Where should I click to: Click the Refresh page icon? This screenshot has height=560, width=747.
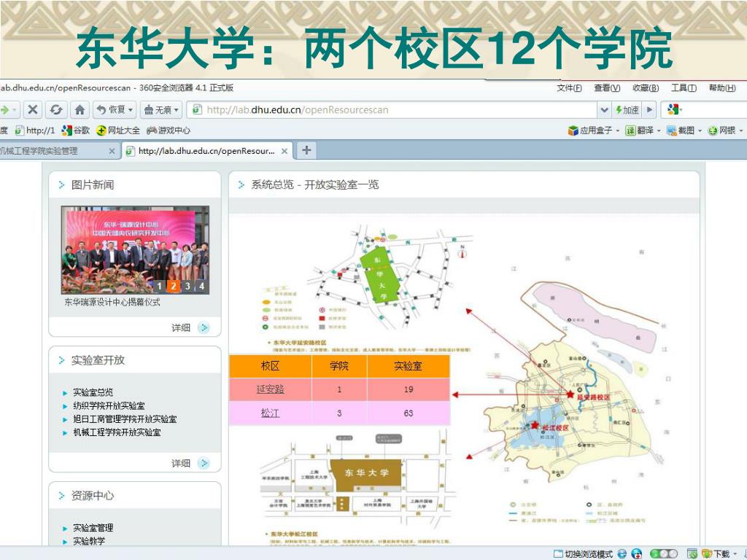[56, 110]
